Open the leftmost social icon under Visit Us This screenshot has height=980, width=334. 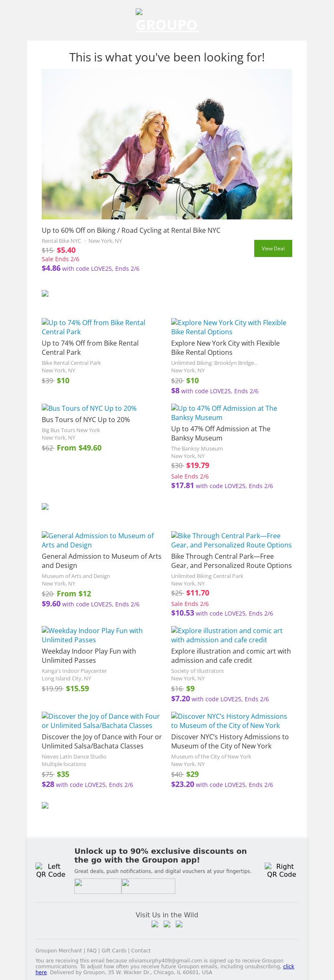coord(155,924)
